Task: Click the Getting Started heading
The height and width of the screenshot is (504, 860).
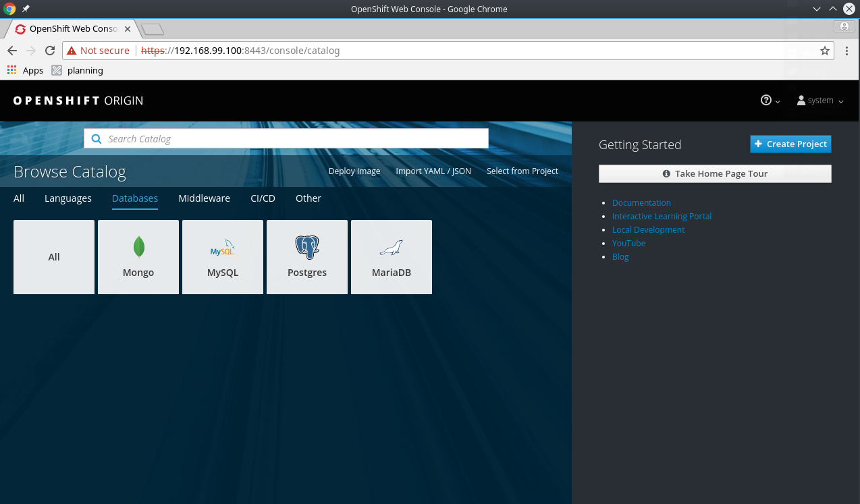Action: pos(640,144)
